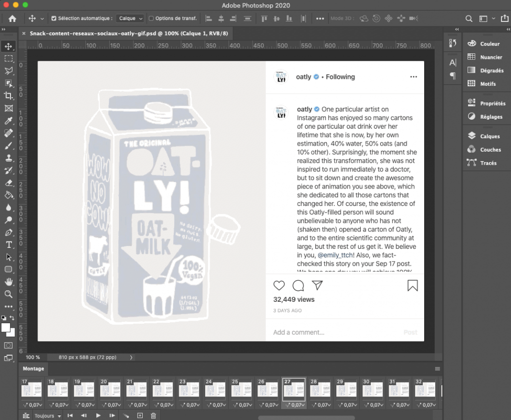The image size is (511, 420).
Task: Click the foreground color swatch
Action: coord(5,327)
